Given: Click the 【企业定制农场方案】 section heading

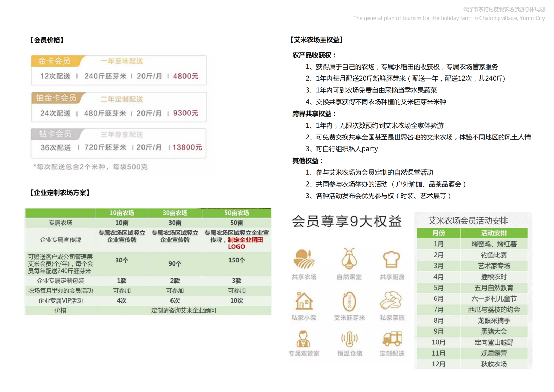Looking at the screenshot, I should tap(60, 193).
